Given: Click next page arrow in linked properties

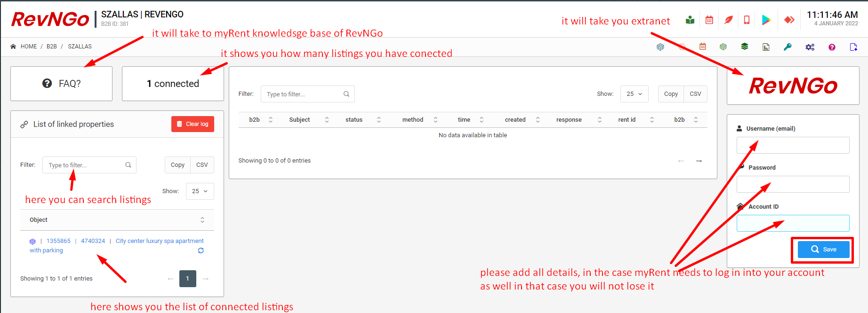Looking at the screenshot, I should 205,279.
